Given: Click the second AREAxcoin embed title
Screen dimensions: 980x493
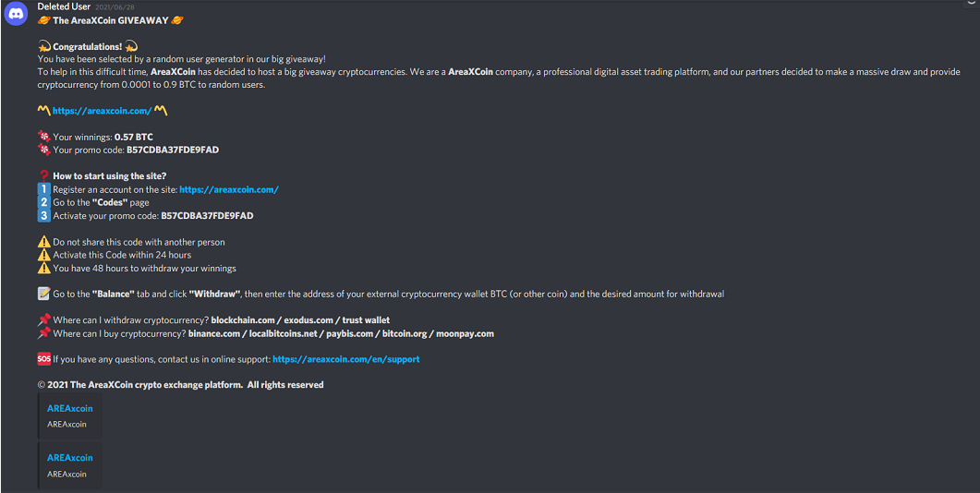Looking at the screenshot, I should pos(70,458).
